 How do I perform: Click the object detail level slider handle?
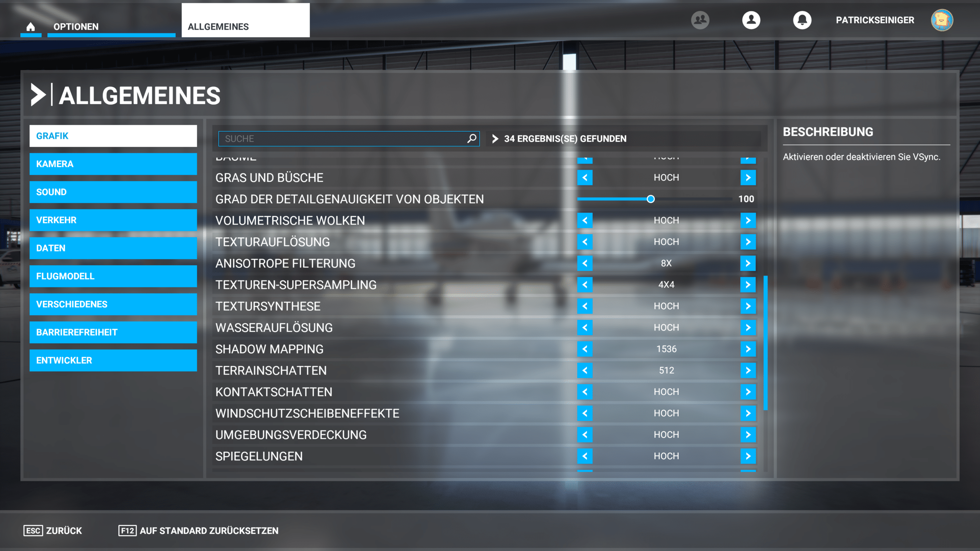[650, 199]
